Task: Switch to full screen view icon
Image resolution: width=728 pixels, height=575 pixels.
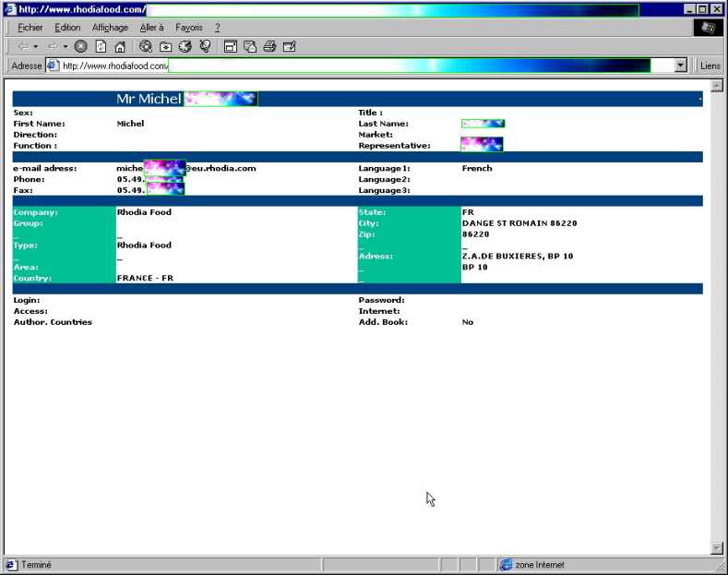Action: click(230, 46)
